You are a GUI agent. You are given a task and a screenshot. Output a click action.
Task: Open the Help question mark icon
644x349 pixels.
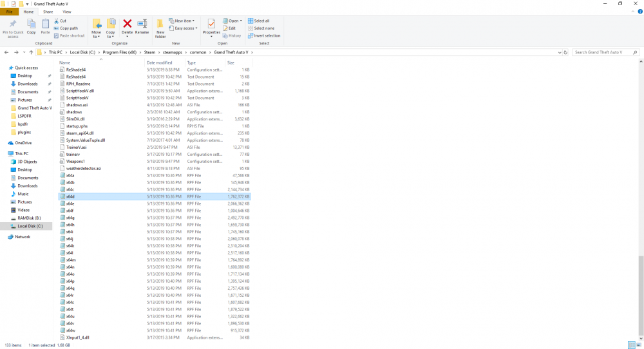(x=640, y=12)
